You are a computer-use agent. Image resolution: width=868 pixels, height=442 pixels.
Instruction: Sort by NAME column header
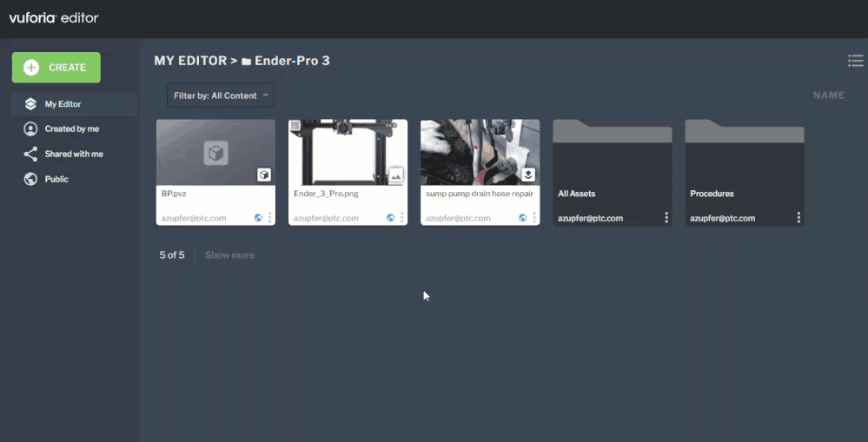[829, 96]
